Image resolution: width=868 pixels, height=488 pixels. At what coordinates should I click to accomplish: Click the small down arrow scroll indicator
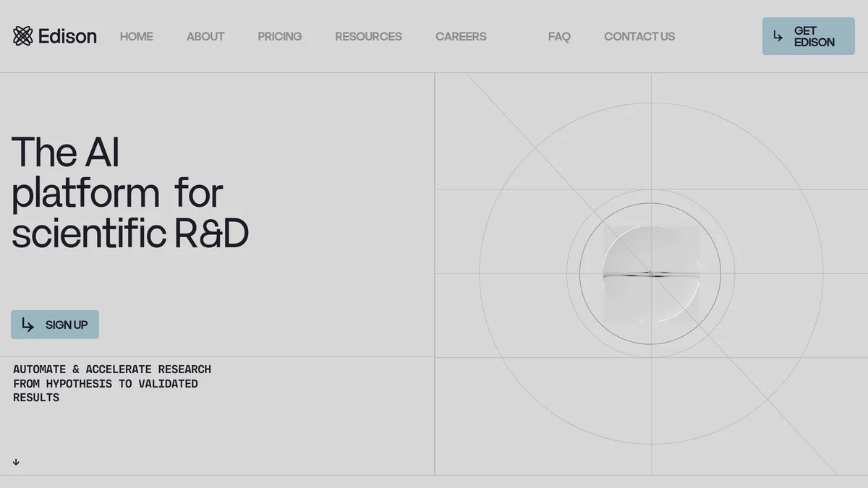[16, 462]
